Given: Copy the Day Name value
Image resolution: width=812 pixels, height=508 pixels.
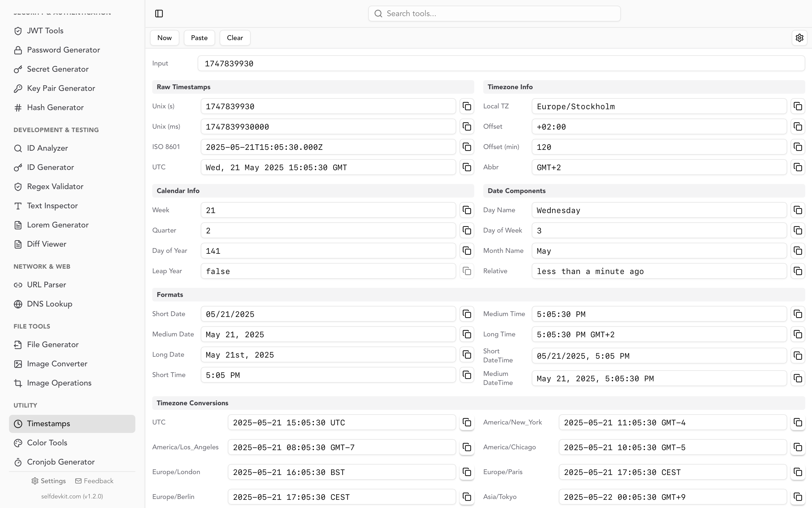Looking at the screenshot, I should (798, 210).
